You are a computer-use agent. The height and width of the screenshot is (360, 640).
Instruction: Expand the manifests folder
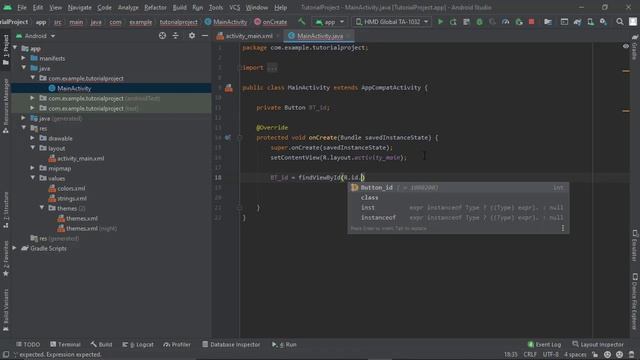click(x=24, y=58)
